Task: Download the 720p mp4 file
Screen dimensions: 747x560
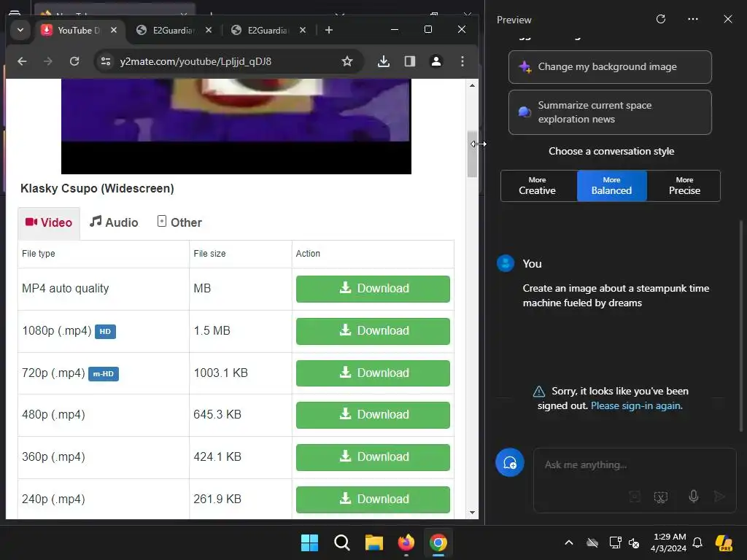Action: (373, 373)
